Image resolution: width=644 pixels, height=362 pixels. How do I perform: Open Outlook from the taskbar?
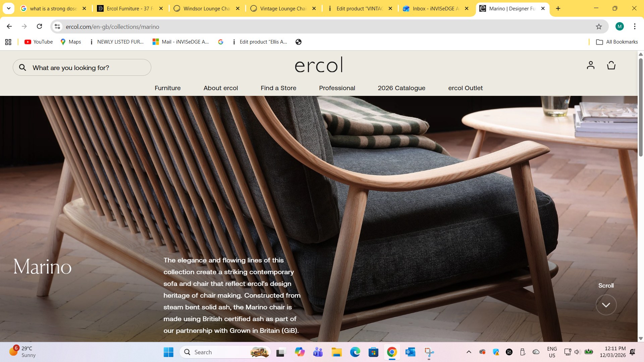tap(410, 352)
